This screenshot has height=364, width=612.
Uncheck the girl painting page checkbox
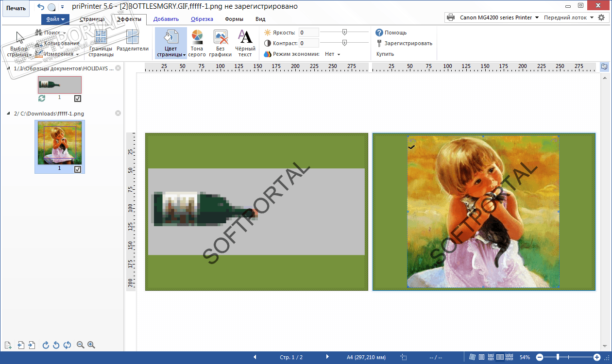(x=78, y=169)
